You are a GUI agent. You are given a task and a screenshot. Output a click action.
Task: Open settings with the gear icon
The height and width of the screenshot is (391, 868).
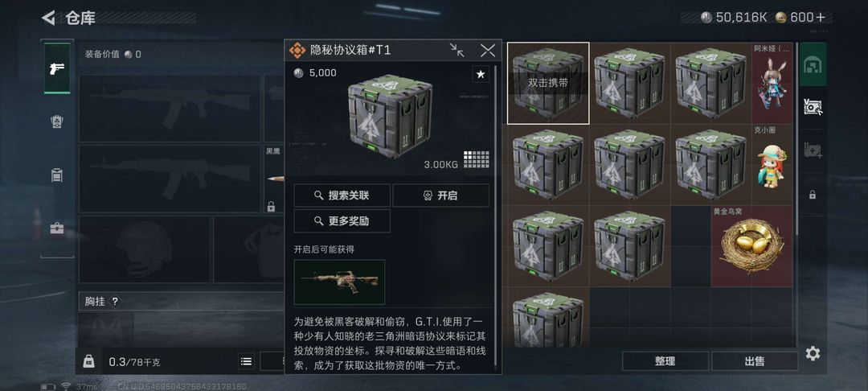point(813,353)
